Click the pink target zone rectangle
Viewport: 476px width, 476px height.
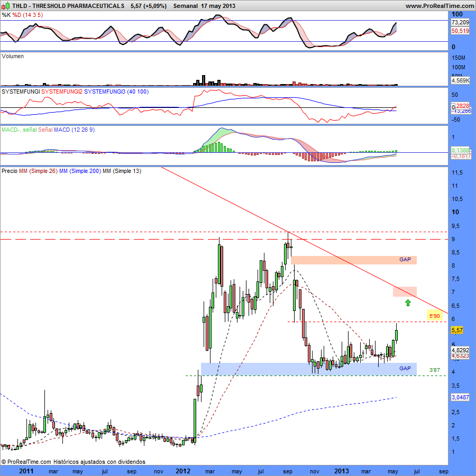pyautogui.click(x=405, y=291)
